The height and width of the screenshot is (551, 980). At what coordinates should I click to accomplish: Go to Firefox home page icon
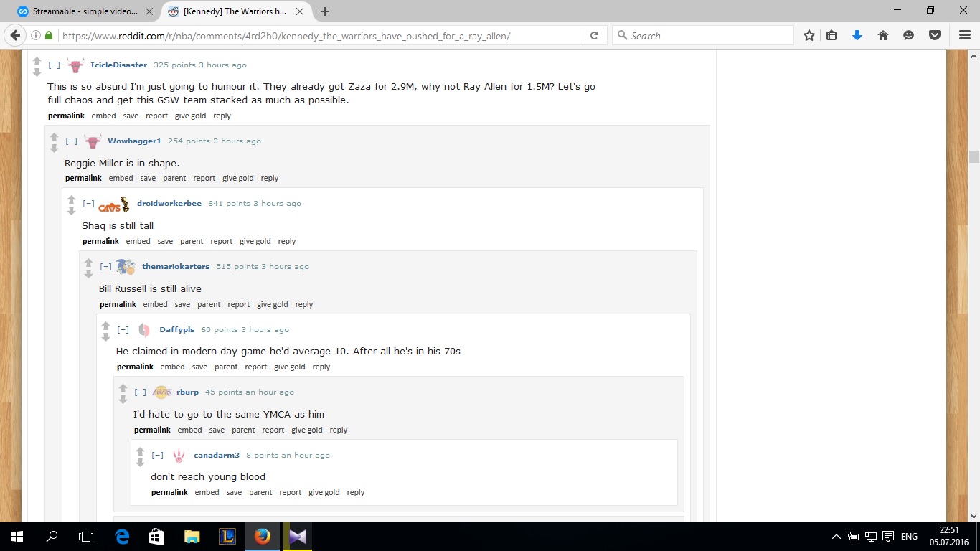point(883,35)
